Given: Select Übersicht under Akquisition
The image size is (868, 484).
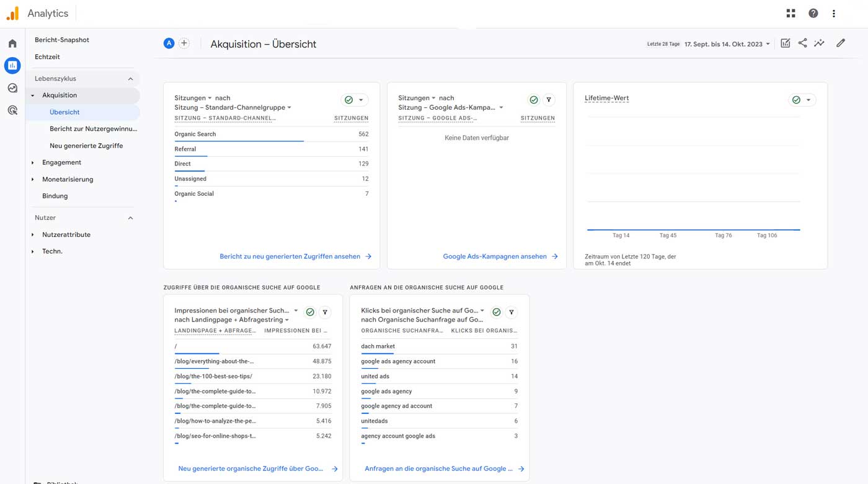Looking at the screenshot, I should coord(64,112).
